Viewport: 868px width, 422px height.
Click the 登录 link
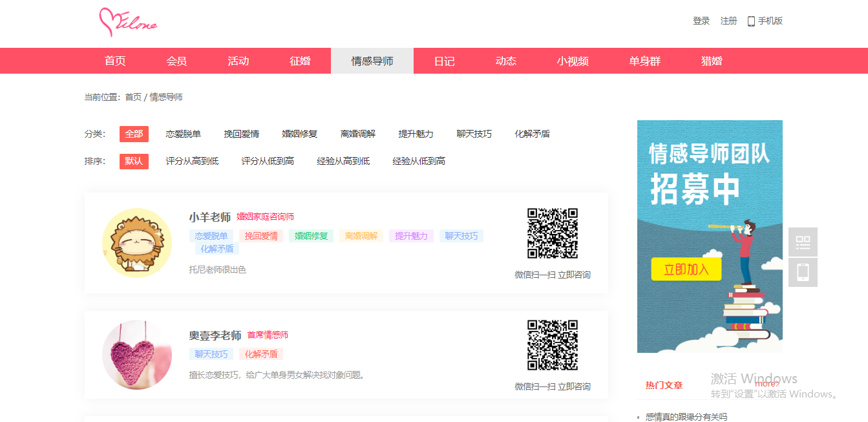coord(701,21)
